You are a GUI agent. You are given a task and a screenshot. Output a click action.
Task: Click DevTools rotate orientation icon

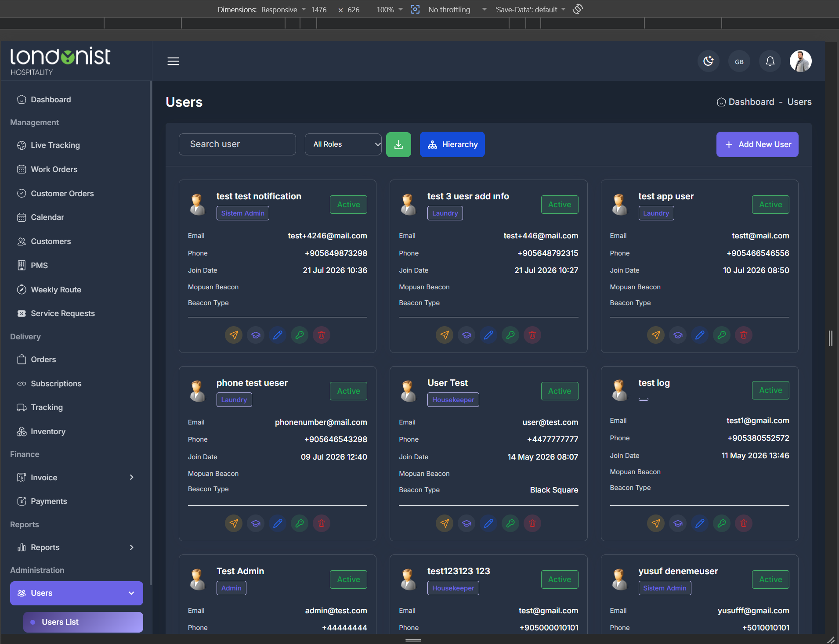578,9
